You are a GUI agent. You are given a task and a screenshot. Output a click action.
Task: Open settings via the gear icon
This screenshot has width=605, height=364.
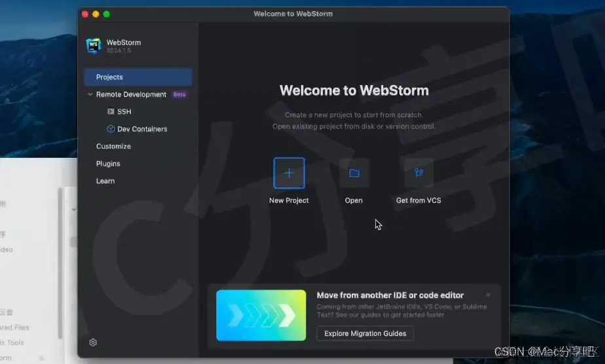93,342
